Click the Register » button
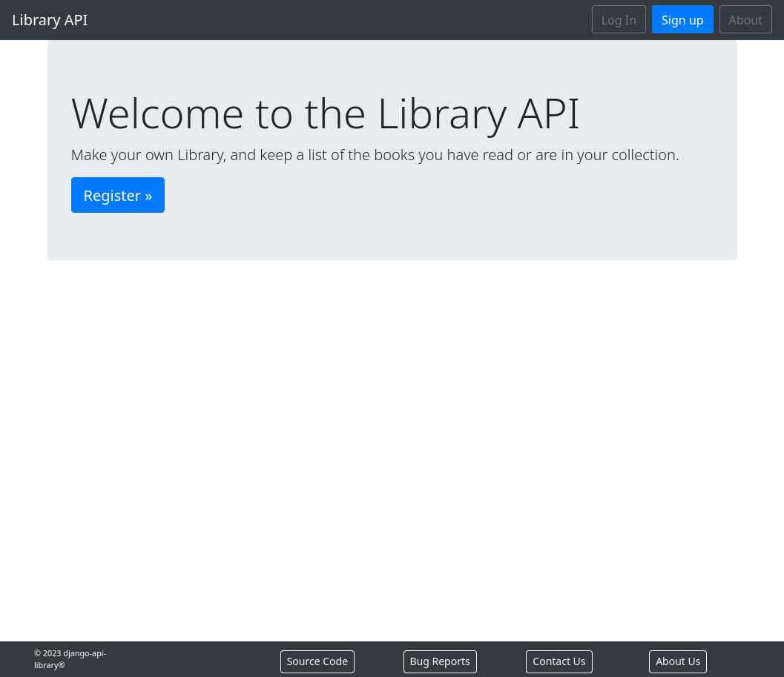 [117, 195]
